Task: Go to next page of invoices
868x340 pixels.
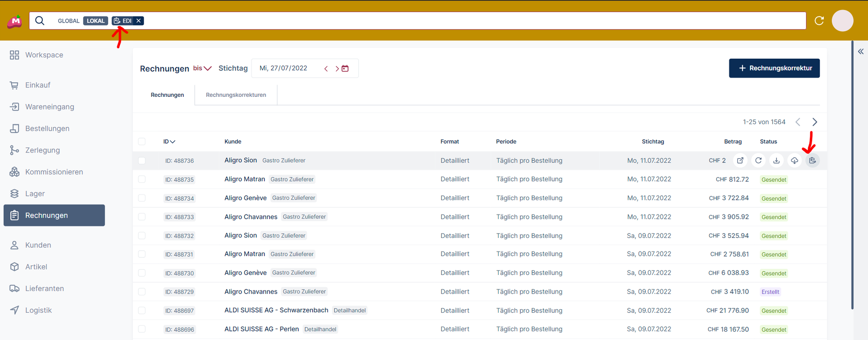Action: [815, 122]
